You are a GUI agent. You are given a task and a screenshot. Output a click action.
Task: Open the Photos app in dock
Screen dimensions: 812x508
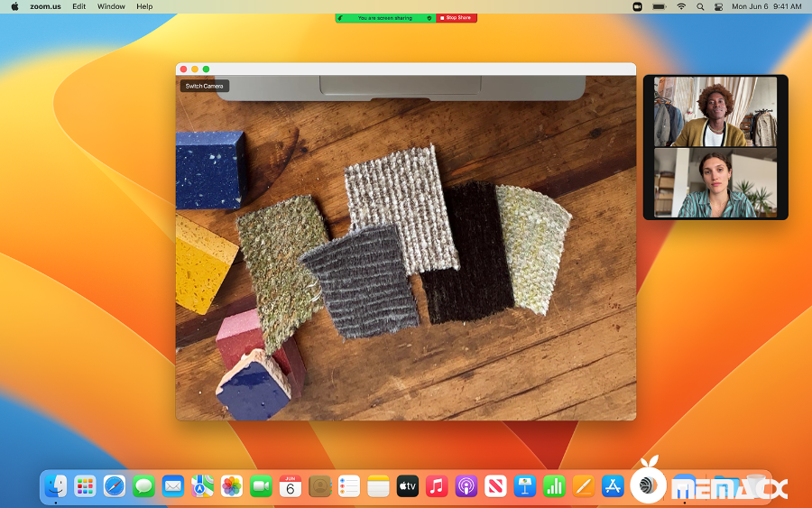click(232, 486)
